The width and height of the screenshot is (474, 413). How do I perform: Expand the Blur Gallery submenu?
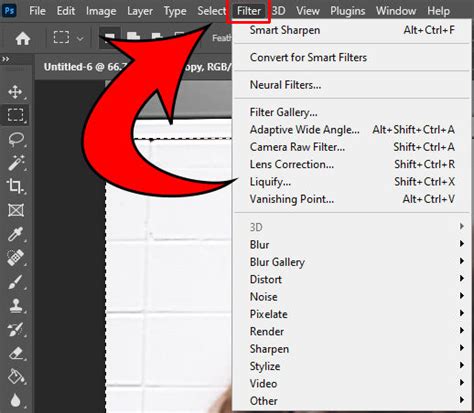click(352, 262)
